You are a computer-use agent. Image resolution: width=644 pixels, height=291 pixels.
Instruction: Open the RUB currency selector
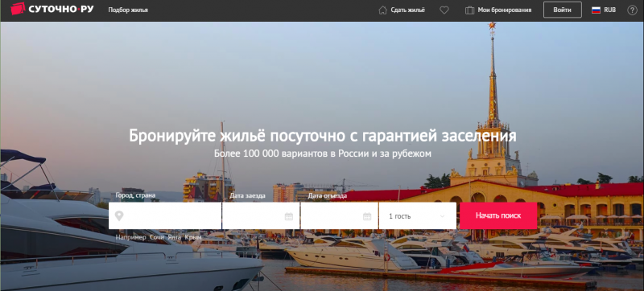pos(609,10)
